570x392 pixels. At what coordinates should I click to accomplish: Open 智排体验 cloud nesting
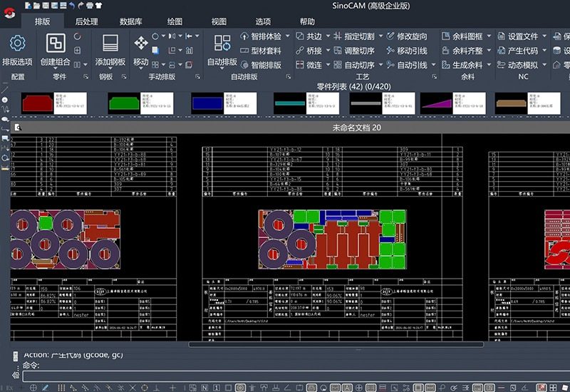(261, 36)
